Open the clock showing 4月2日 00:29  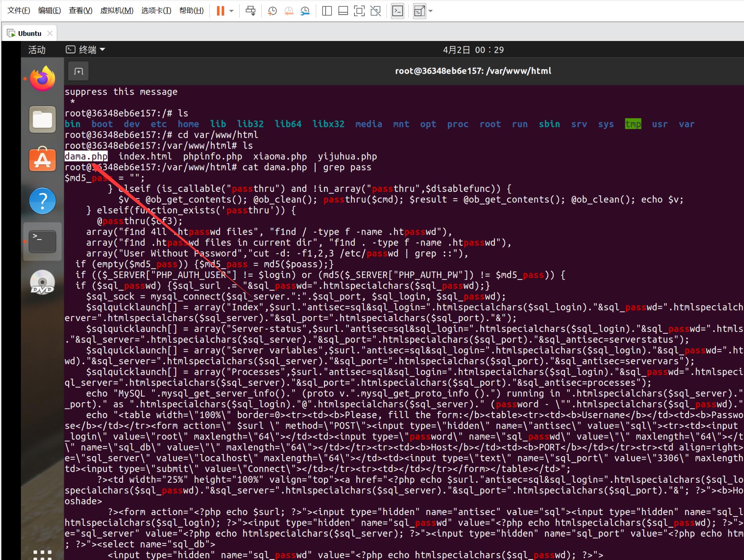pos(473,50)
